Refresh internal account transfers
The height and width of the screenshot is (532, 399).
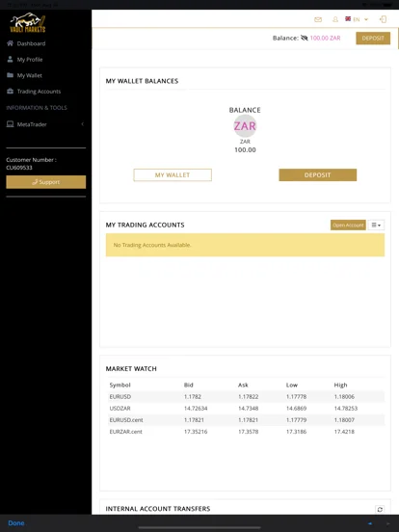[380, 509]
